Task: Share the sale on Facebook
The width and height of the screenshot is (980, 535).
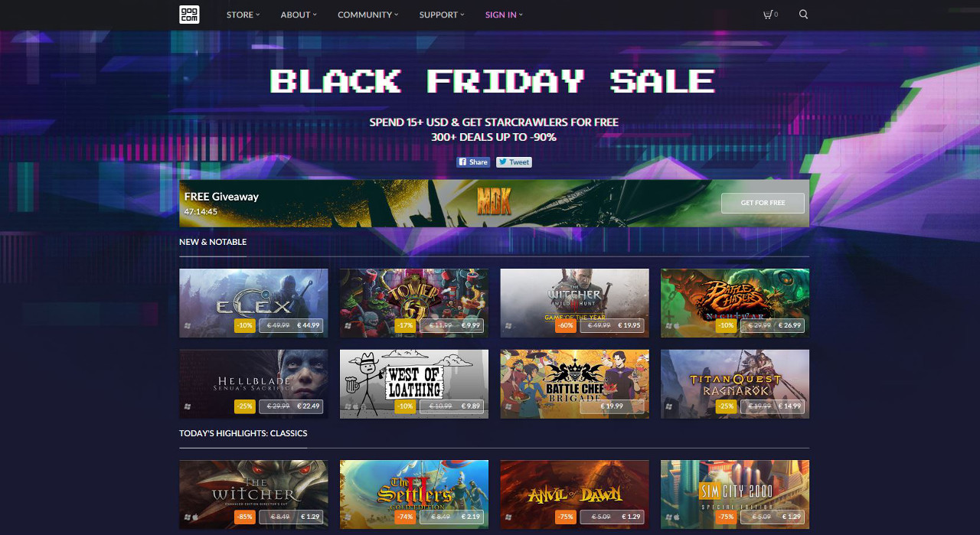Action: (473, 161)
